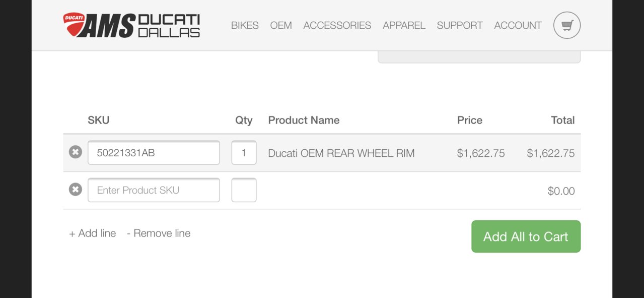Click the - Remove line link
The image size is (644, 298).
click(159, 233)
